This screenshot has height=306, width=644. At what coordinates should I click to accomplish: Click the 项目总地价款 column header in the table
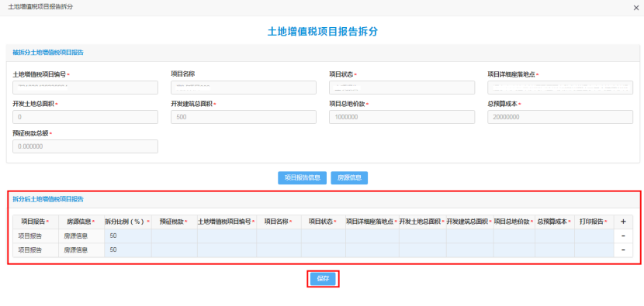(514, 222)
